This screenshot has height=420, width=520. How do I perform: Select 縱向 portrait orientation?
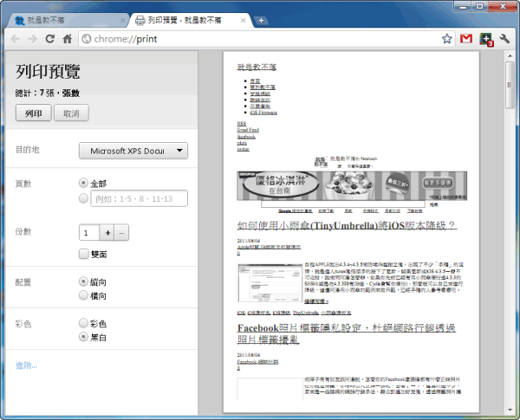pos(83,281)
